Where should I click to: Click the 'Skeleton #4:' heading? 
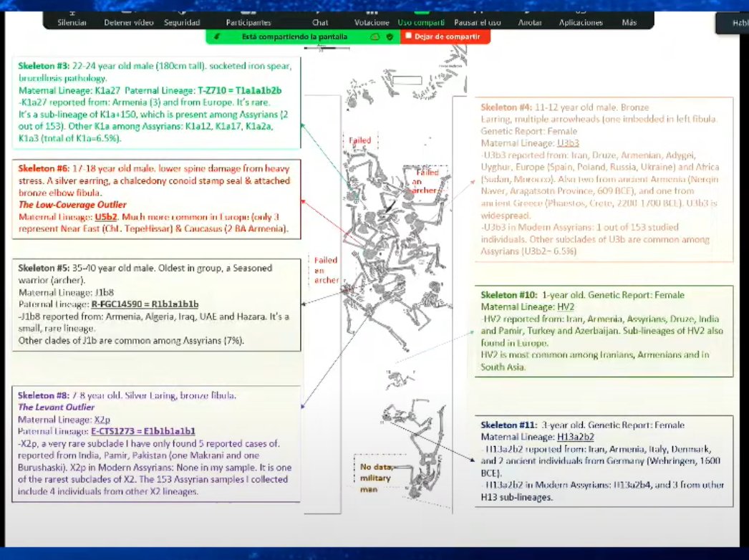[x=506, y=107]
